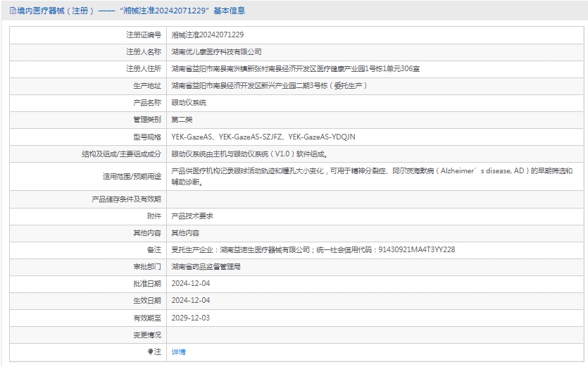This screenshot has height=367, width=588.
Task: Click registrant name 湖南优儿康医疗科技有限公司
Action: coord(216,51)
